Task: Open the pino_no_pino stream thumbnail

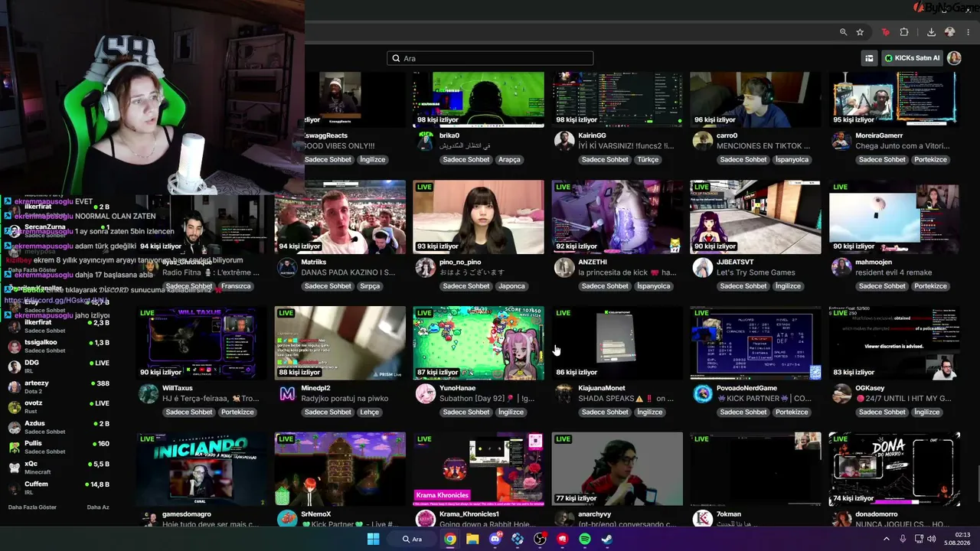Action: pyautogui.click(x=479, y=217)
